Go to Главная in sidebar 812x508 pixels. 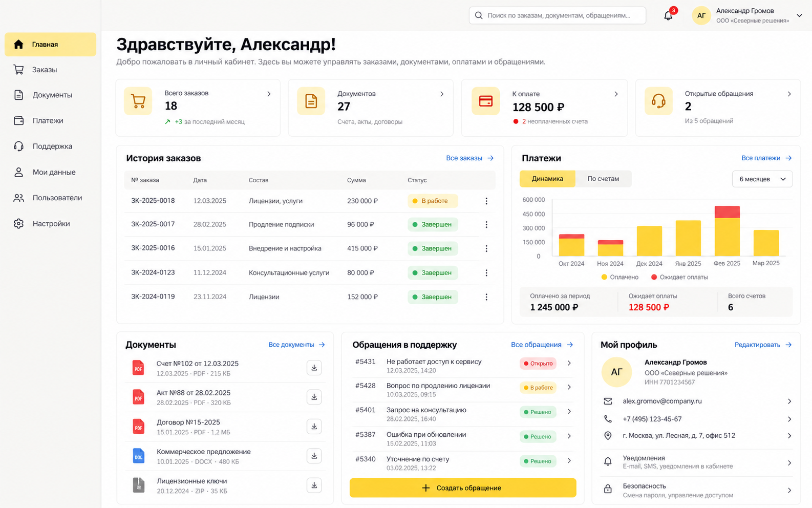tap(50, 44)
